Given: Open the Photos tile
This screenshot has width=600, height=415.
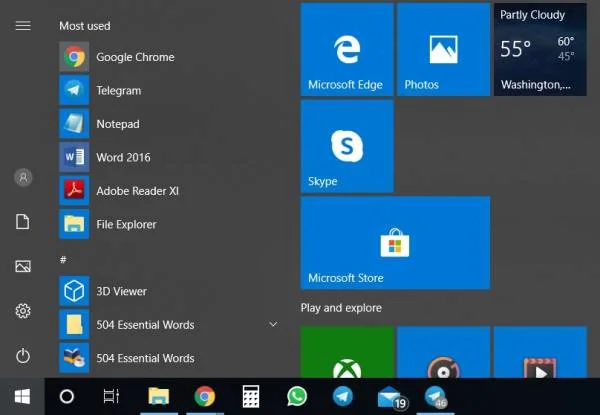Looking at the screenshot, I should tap(443, 49).
